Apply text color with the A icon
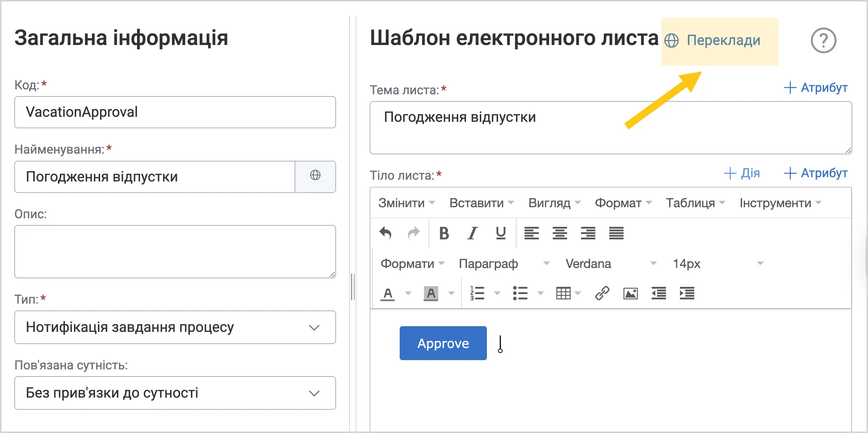This screenshot has height=433, width=868. point(388,294)
